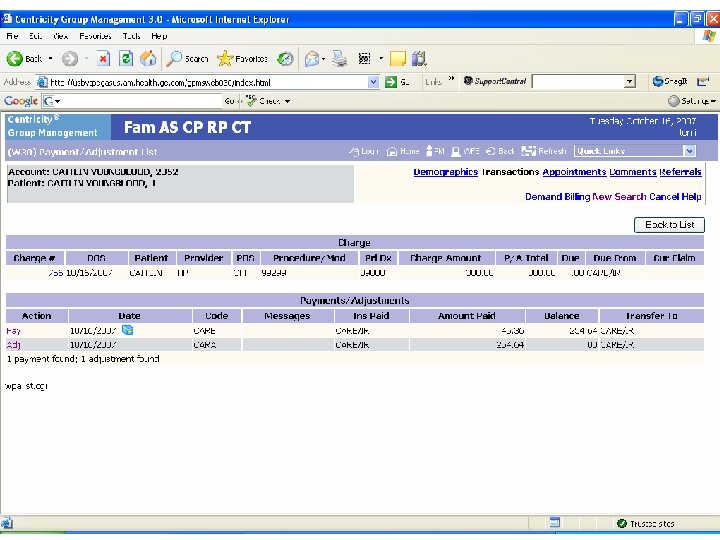Image resolution: width=720 pixels, height=540 pixels.
Task: Click the Centricity Back icon
Action: 490,151
